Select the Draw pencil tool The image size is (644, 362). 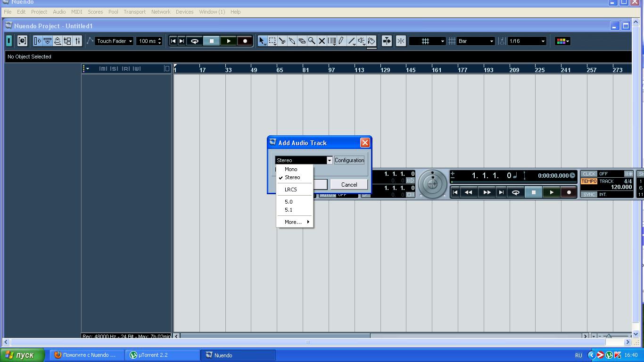[x=341, y=41]
